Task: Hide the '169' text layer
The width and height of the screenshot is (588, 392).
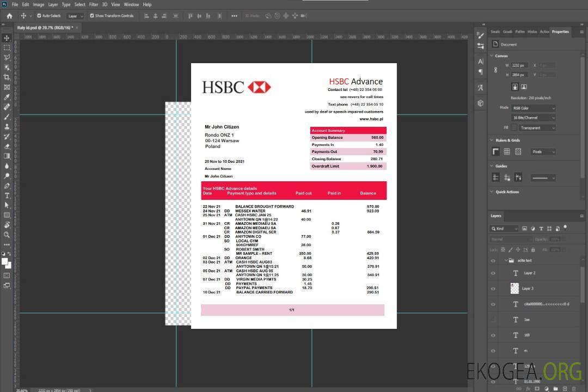Action: click(x=493, y=335)
